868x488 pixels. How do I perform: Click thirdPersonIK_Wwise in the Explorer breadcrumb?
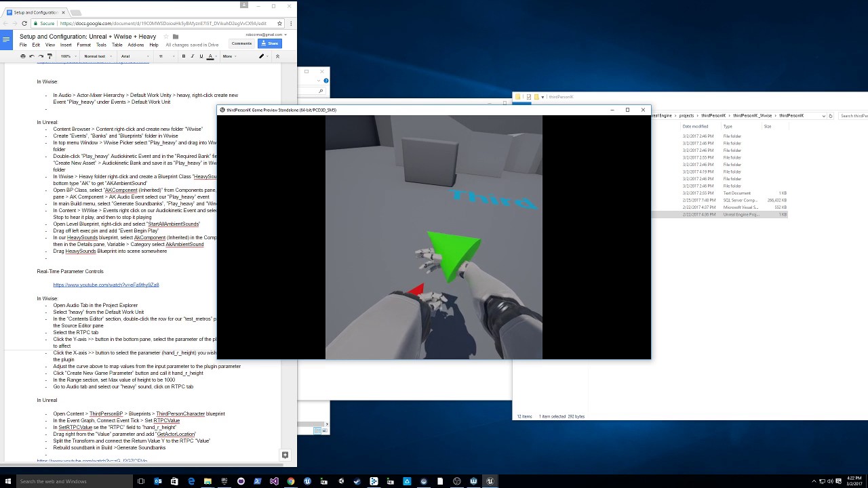tap(753, 116)
